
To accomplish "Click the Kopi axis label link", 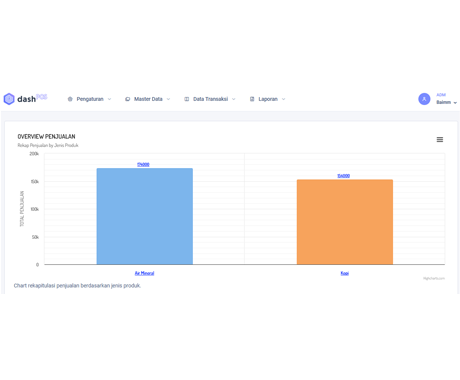I will pyautogui.click(x=345, y=273).
